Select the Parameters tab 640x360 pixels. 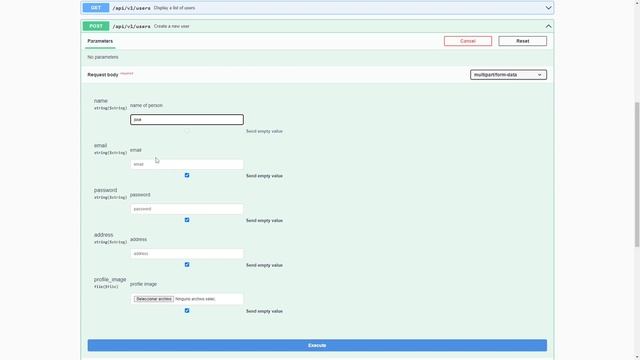point(100,41)
